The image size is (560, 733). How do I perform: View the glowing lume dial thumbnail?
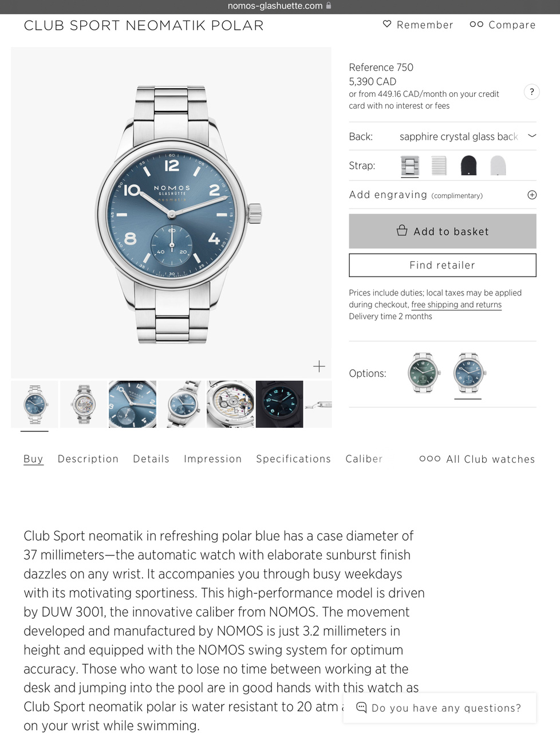279,404
